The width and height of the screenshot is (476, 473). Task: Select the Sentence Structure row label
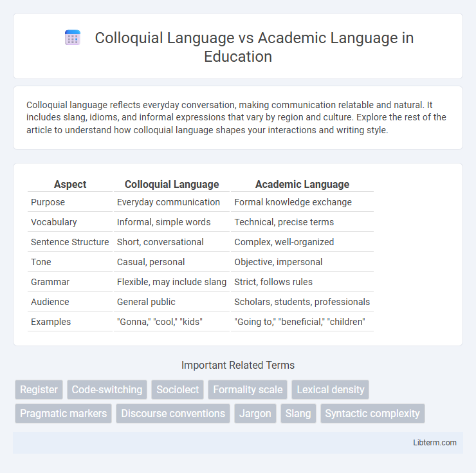pos(70,242)
